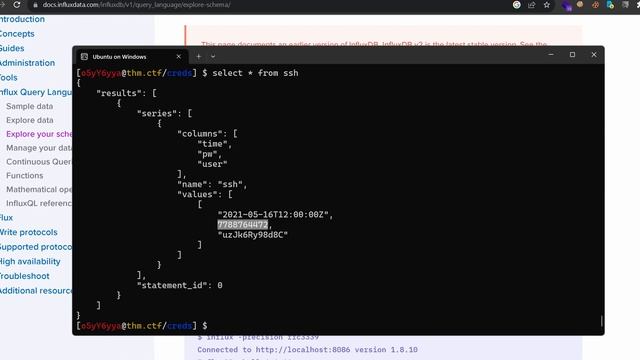Open Supported protocols in docs sidebar
Viewport: 640px width, 360px height.
pyautogui.click(x=36, y=247)
